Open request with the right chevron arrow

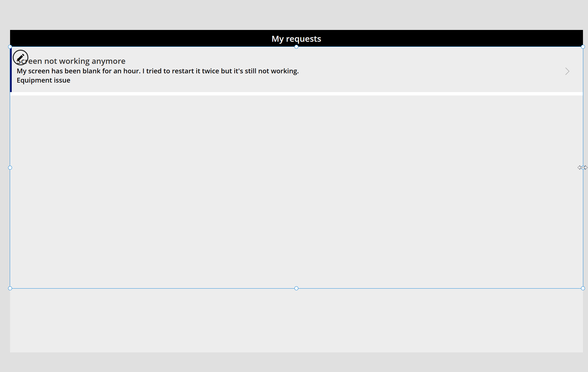(567, 71)
